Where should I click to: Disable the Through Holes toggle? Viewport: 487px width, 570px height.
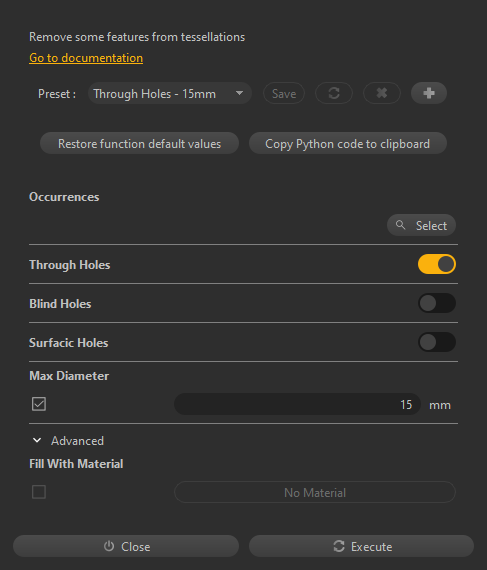point(436,264)
